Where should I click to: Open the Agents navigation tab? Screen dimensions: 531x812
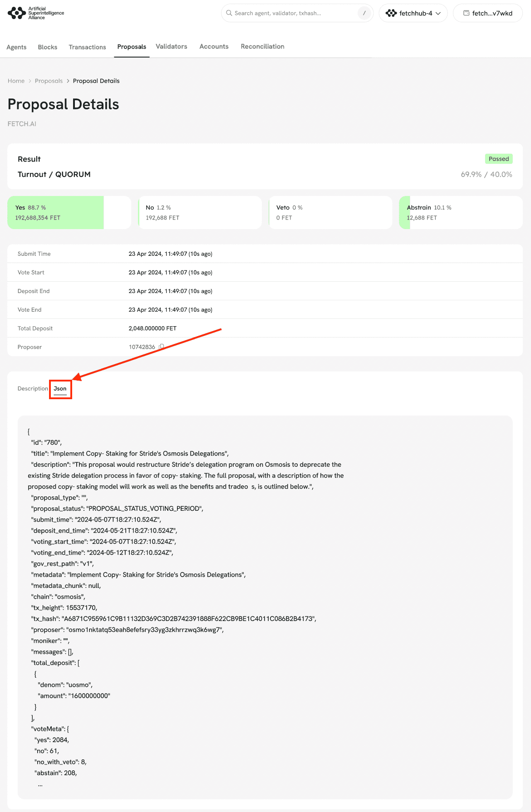16,47
